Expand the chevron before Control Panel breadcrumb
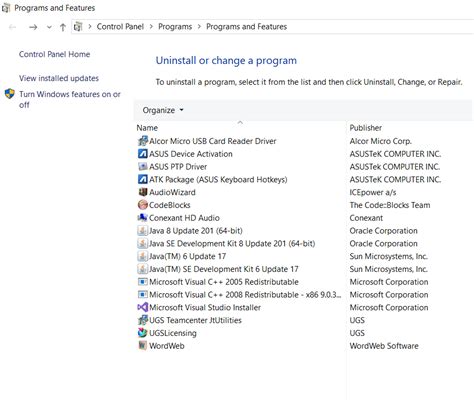Image resolution: width=474 pixels, height=402 pixels. [90, 27]
